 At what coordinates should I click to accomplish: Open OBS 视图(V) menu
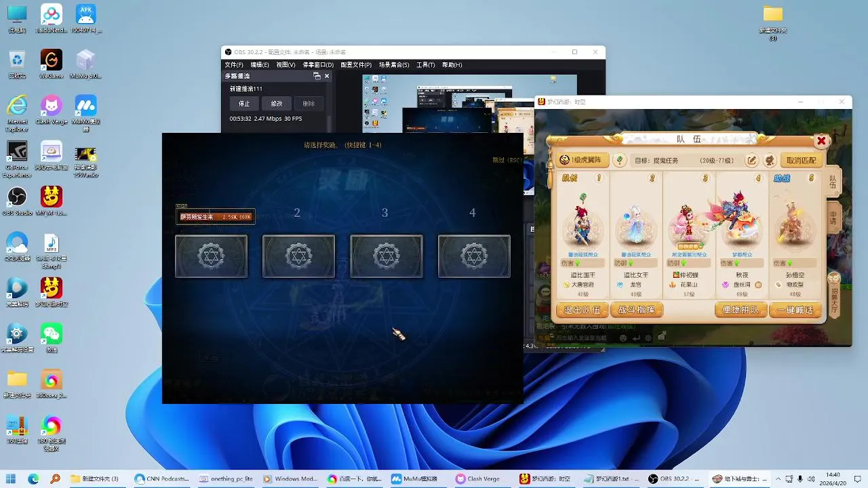point(285,65)
